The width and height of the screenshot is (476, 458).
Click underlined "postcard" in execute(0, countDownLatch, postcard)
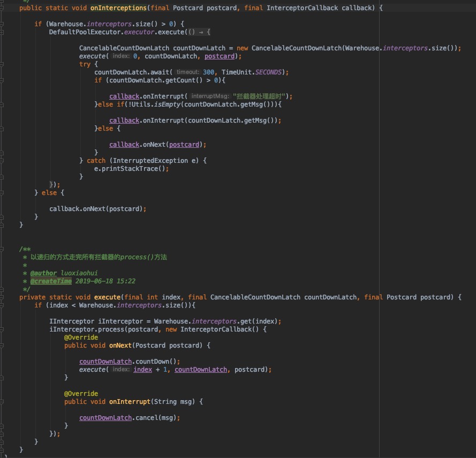coord(220,56)
